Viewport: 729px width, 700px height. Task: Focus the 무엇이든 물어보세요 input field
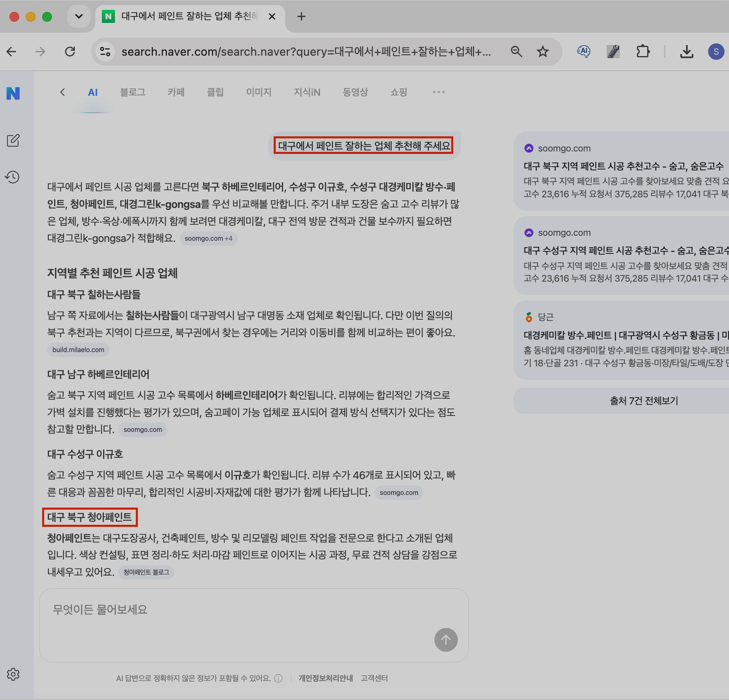point(254,625)
